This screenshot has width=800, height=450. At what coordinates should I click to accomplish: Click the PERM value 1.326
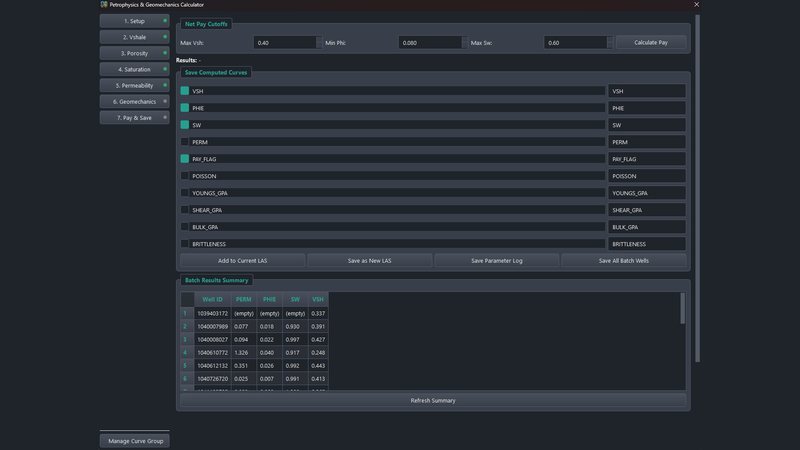[243, 353]
